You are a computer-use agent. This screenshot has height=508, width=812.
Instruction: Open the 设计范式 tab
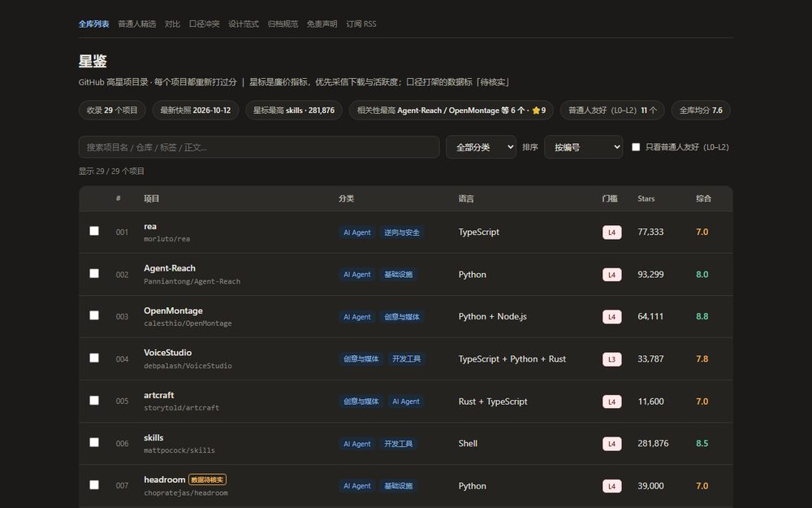pos(244,24)
